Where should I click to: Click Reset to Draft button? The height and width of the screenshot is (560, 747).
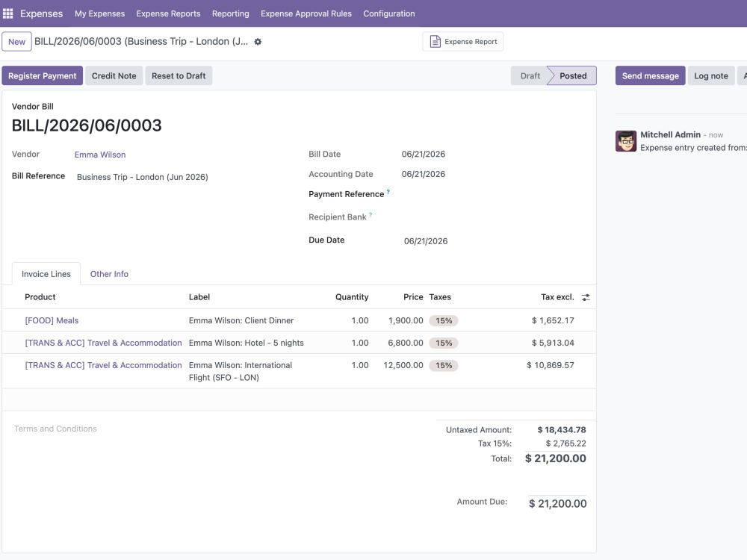pos(179,75)
